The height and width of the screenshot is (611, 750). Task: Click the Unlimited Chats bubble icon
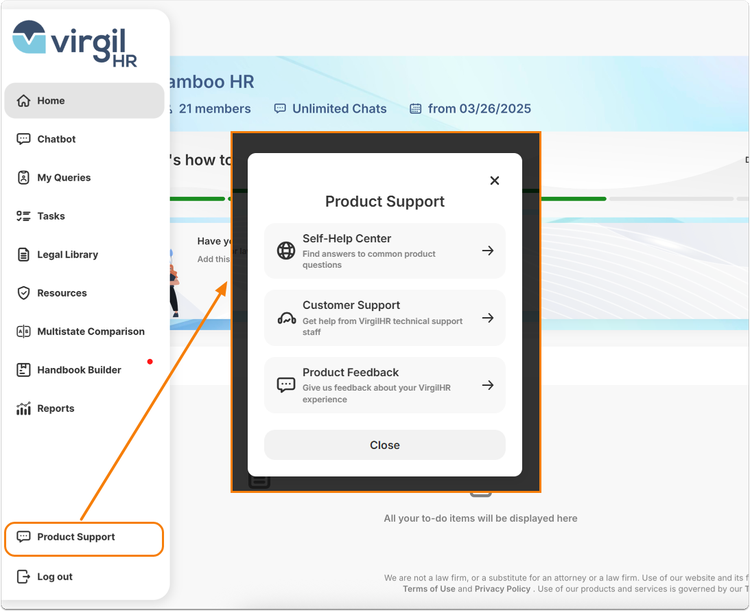coord(280,109)
